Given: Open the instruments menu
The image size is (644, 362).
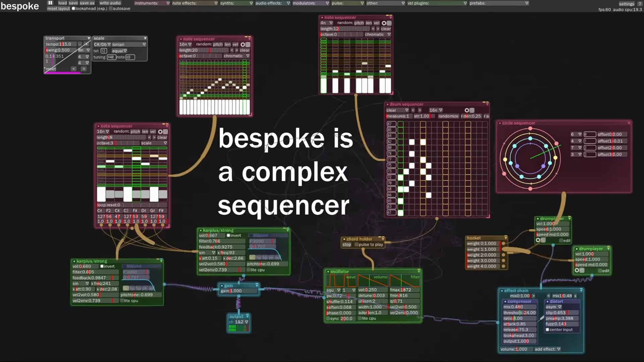Looking at the screenshot, I should [x=152, y=3].
